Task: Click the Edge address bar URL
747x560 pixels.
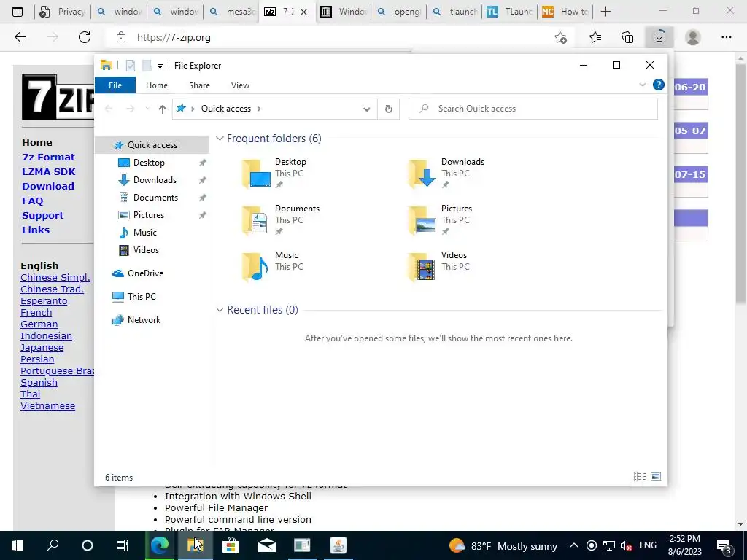Action: [x=174, y=38]
